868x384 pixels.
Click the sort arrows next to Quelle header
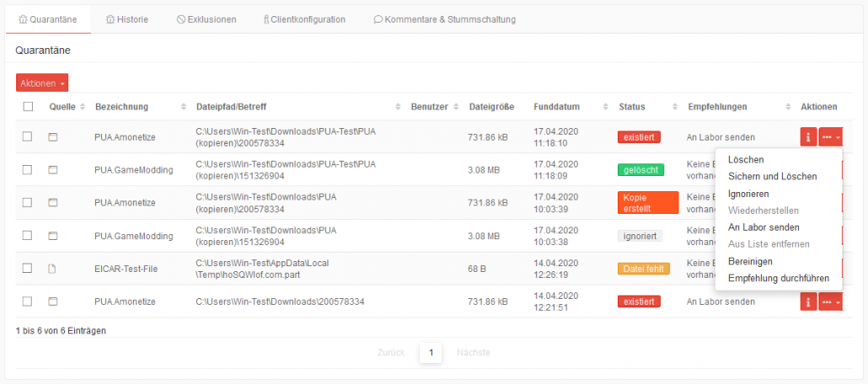point(83,107)
